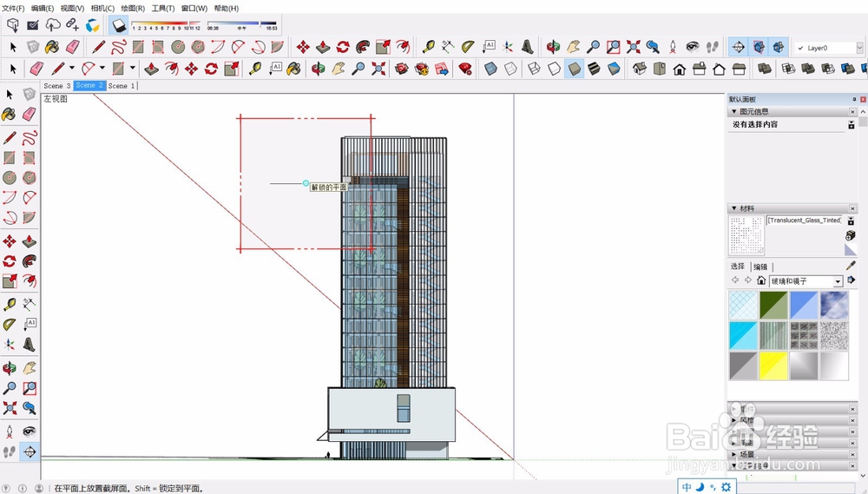Toggle the shaded face style
The height and width of the screenshot is (494, 868).
pyautogui.click(x=574, y=69)
